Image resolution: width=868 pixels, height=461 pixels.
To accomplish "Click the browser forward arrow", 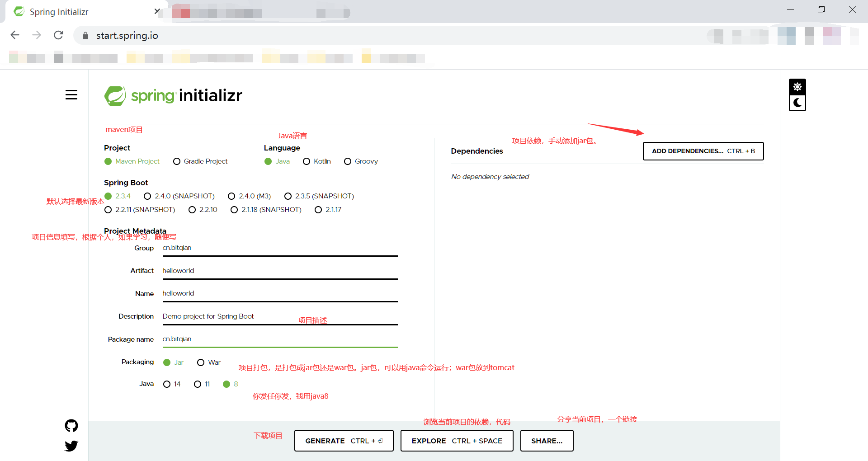I will [x=37, y=35].
